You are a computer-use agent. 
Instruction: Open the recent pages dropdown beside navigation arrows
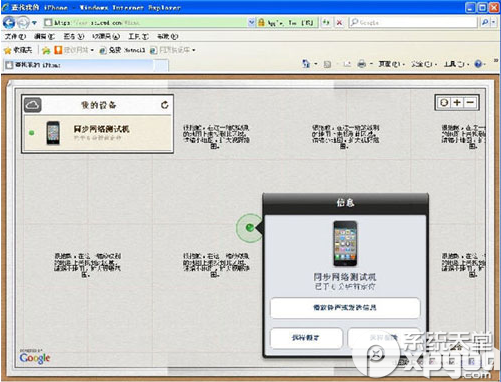point(34,23)
